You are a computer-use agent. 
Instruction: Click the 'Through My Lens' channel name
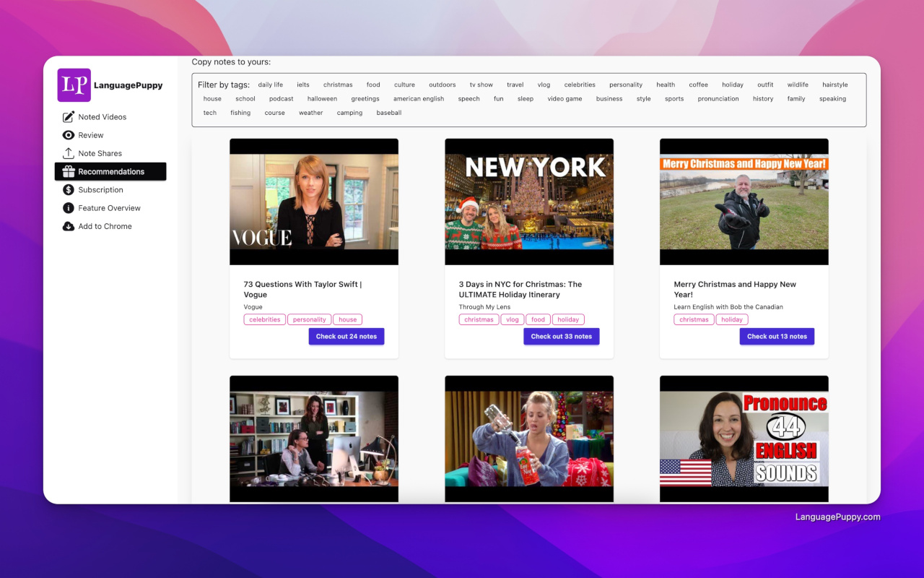tap(484, 307)
